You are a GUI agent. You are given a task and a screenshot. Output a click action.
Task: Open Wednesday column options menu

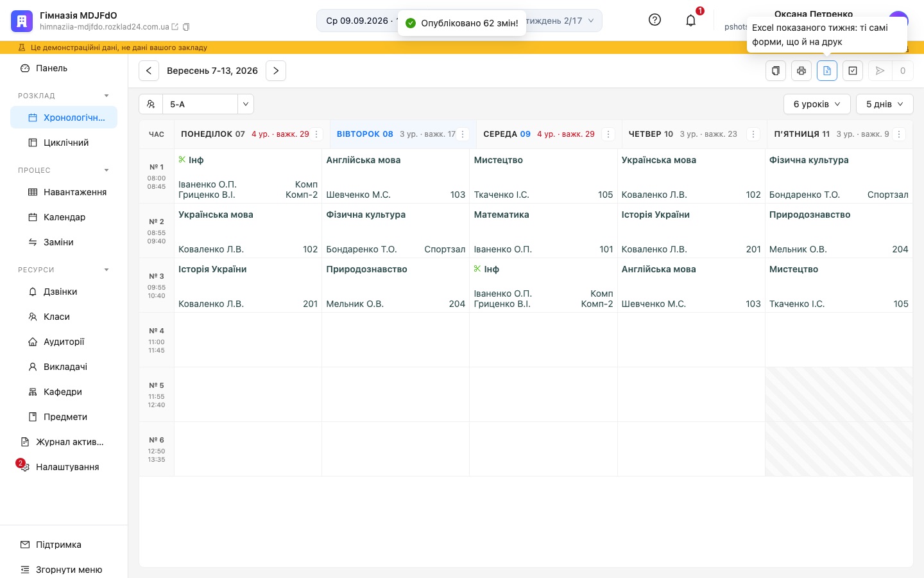click(x=608, y=134)
